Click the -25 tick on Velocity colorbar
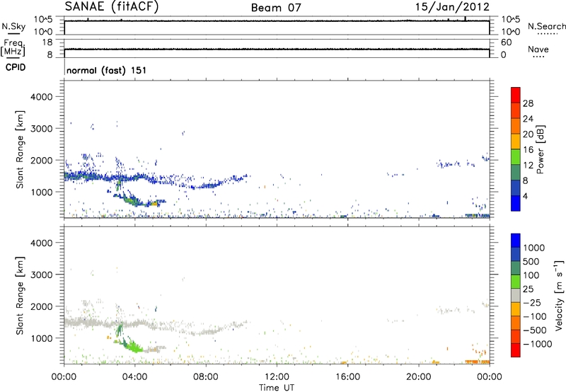This screenshot has width=566, height=392. click(532, 302)
